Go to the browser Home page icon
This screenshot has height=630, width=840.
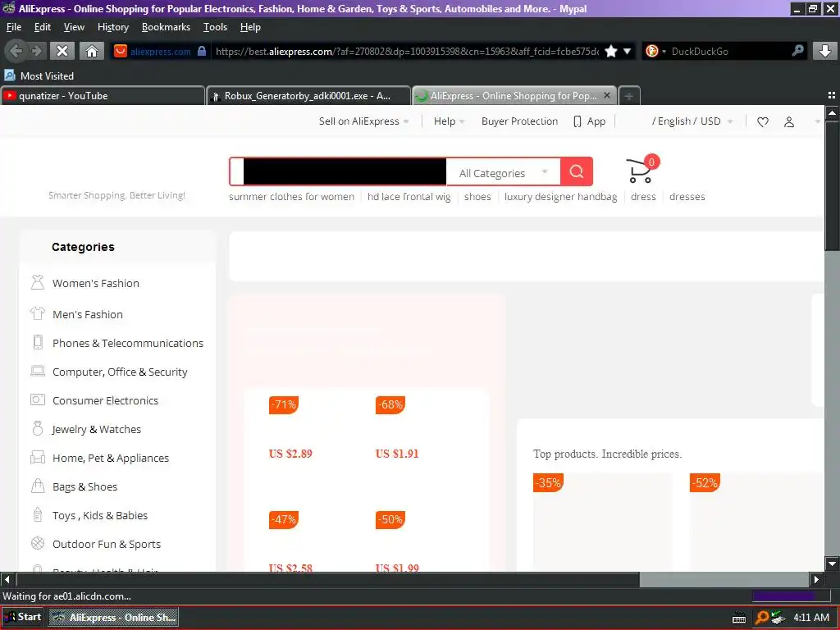tap(92, 51)
